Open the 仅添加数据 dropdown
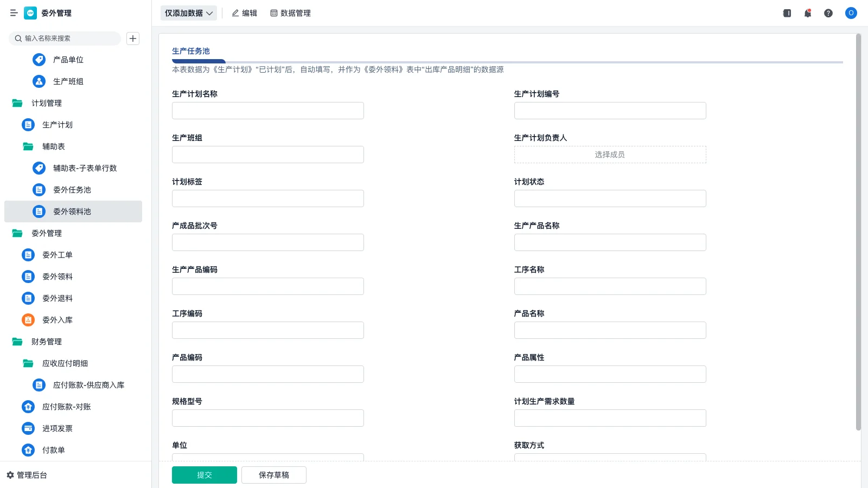The height and width of the screenshot is (488, 868). click(x=189, y=13)
